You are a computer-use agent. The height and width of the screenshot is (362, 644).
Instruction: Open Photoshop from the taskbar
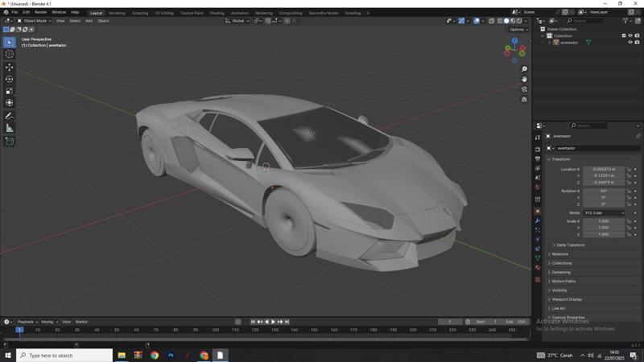pos(171,355)
